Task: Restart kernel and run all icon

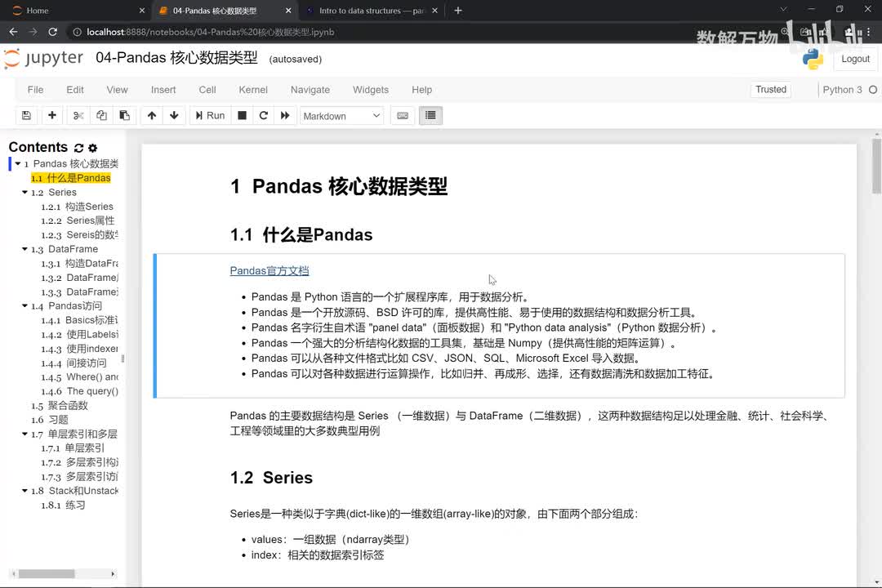Action: tap(285, 115)
